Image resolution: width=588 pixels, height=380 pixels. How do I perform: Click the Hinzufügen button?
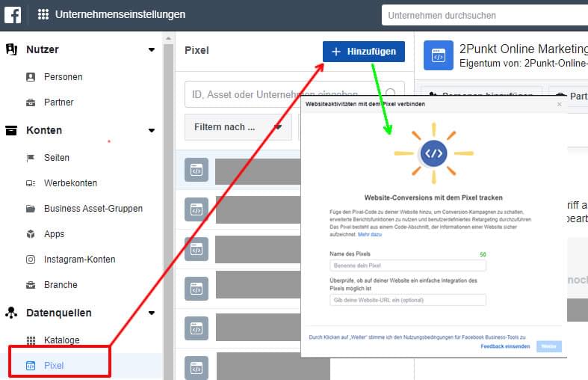(364, 52)
